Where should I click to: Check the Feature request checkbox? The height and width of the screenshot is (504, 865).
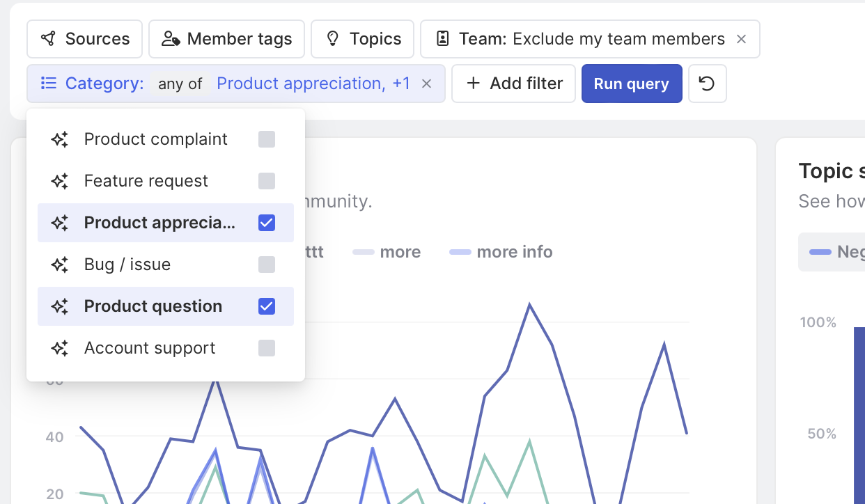[x=267, y=181]
